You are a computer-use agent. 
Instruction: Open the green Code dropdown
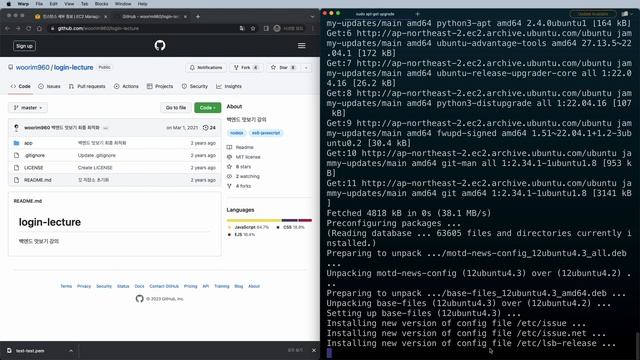(208, 108)
